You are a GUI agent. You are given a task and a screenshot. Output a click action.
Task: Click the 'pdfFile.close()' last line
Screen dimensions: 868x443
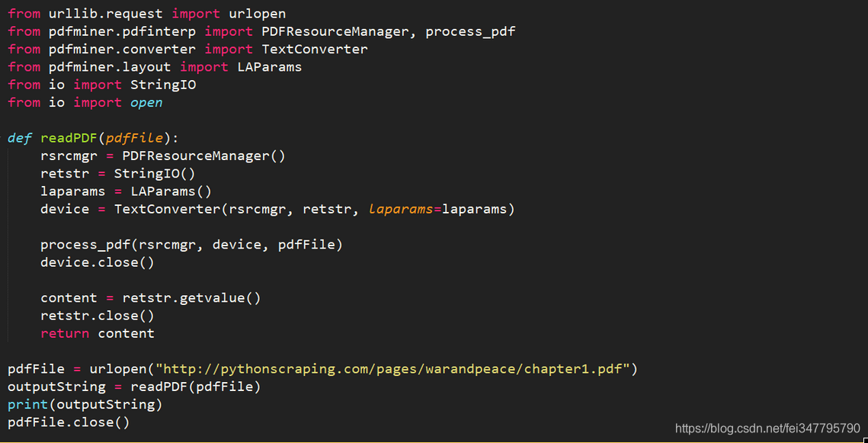pos(69,422)
